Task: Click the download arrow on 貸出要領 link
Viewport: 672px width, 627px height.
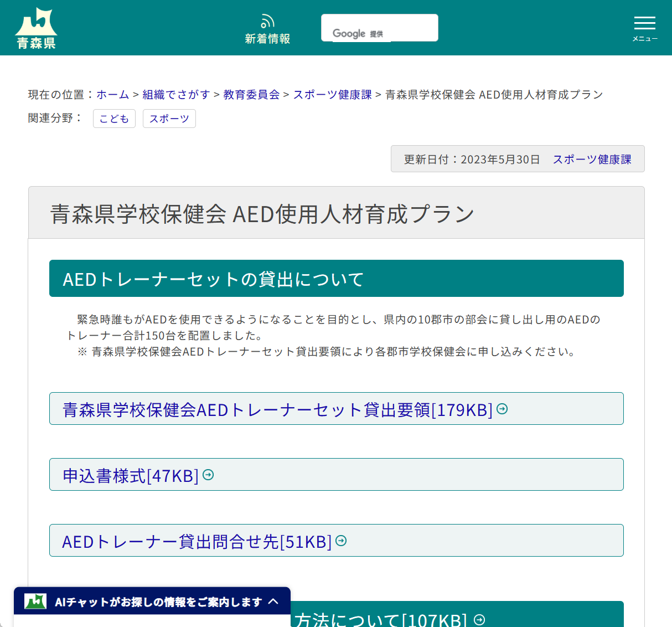Action: point(502,409)
